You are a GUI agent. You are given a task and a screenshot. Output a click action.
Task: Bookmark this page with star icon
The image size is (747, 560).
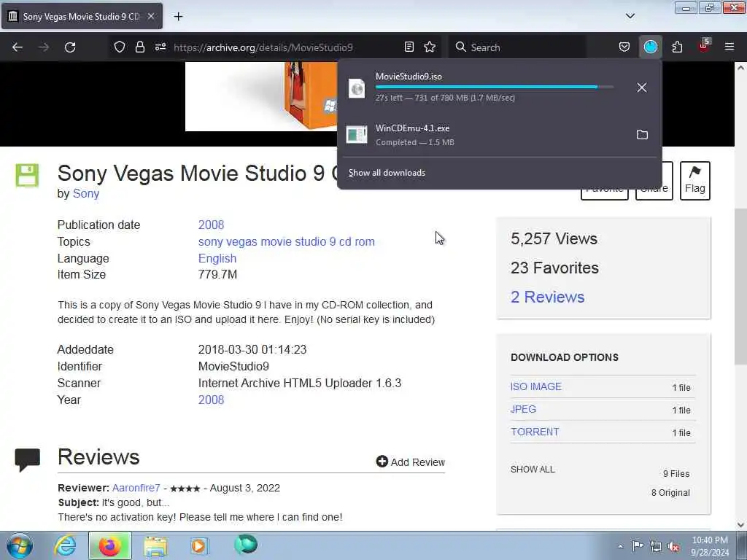tap(430, 47)
